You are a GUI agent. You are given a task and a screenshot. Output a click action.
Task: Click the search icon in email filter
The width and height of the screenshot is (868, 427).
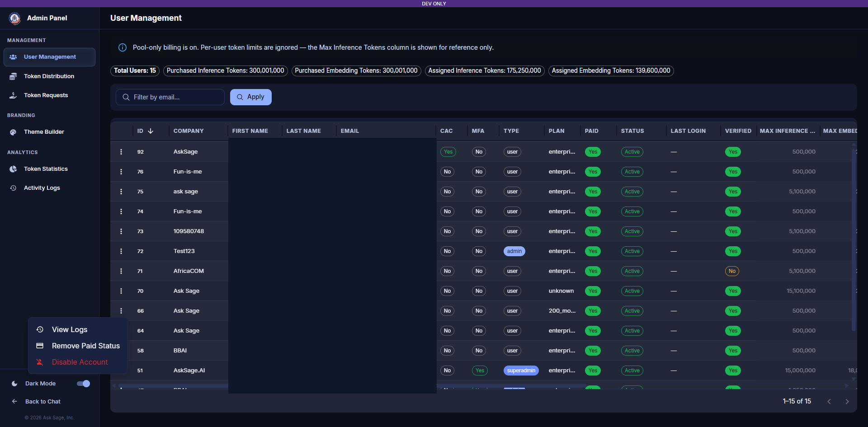(x=126, y=97)
